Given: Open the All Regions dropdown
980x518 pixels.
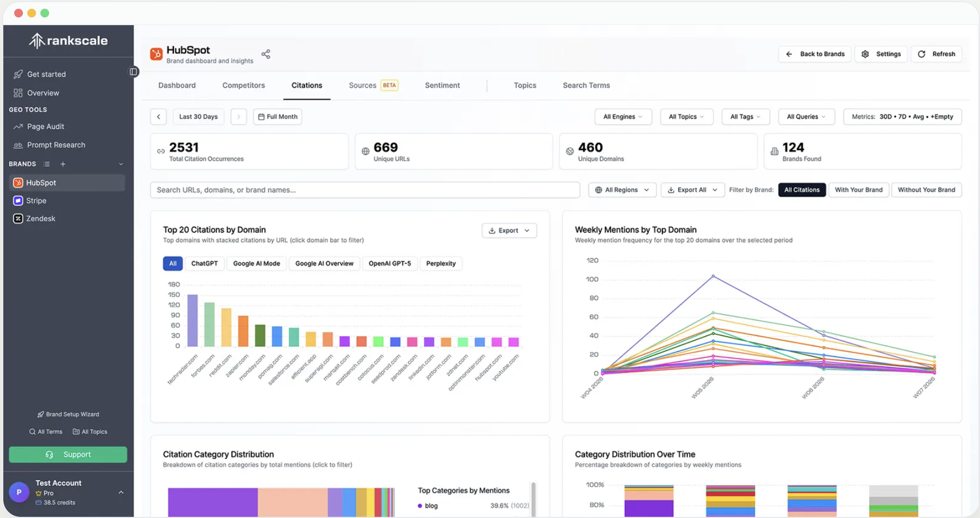Looking at the screenshot, I should 622,190.
